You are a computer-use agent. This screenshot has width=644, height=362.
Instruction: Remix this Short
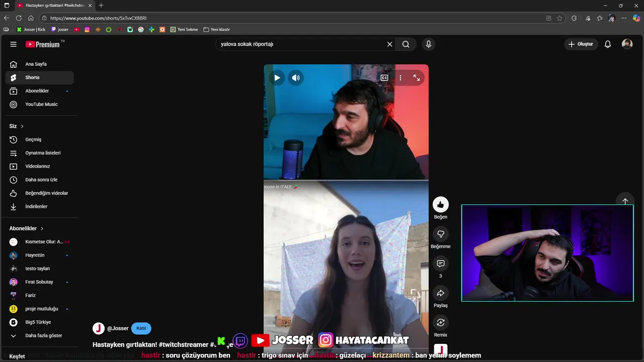pyautogui.click(x=441, y=322)
